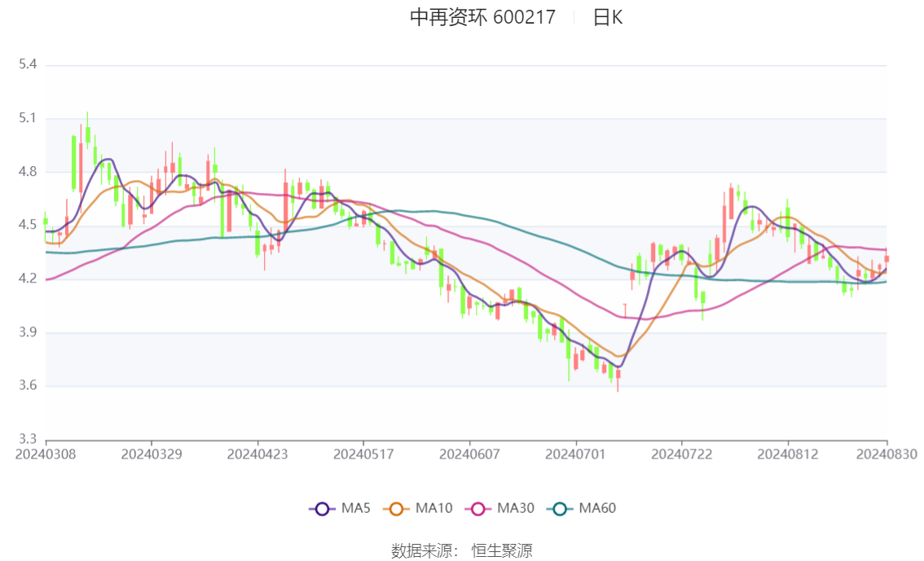Click the 20240701 date axis label
Screen dimensions: 924x561
(576, 454)
